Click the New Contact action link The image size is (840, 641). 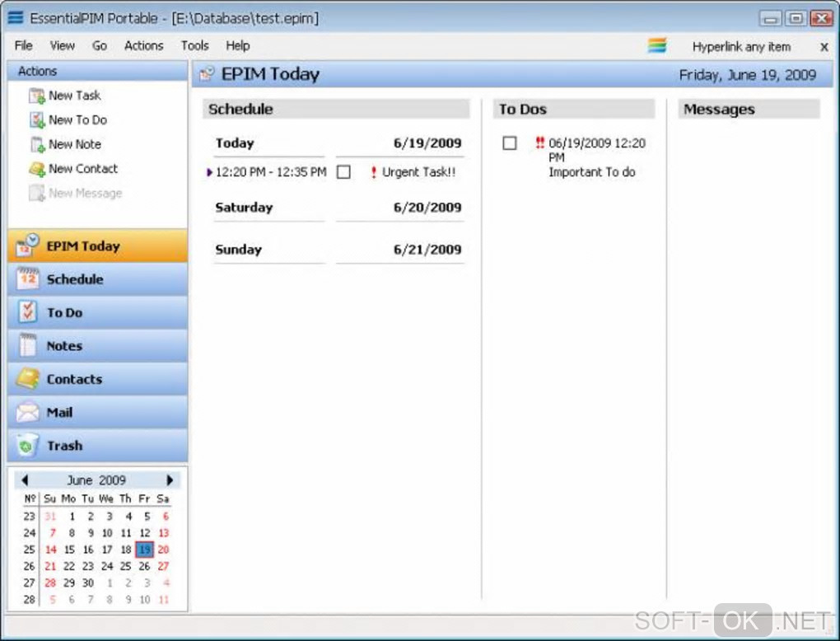(83, 169)
